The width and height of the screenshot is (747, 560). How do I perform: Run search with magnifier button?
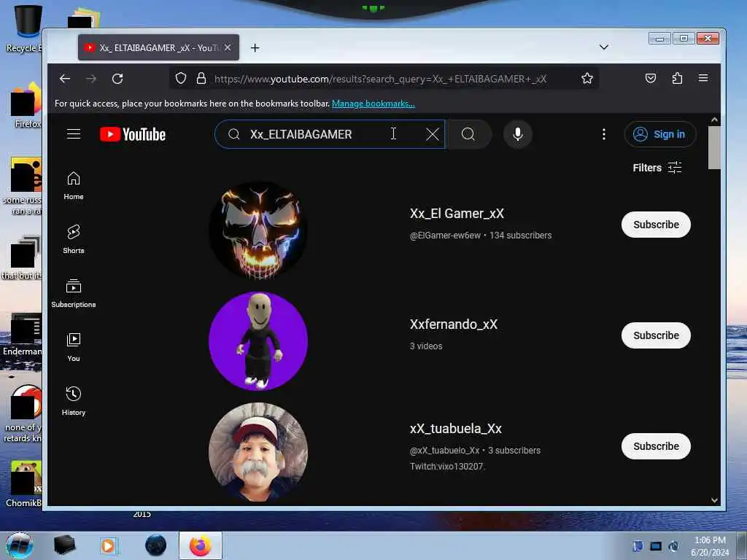tap(468, 134)
